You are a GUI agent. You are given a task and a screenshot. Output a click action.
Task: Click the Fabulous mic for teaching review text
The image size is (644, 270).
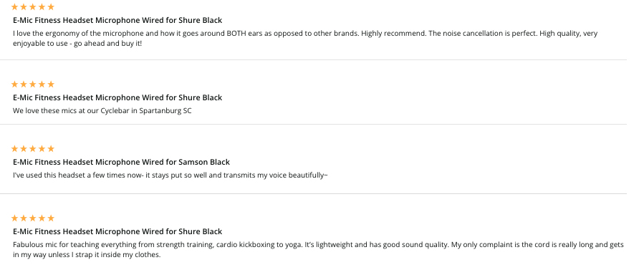(318, 249)
